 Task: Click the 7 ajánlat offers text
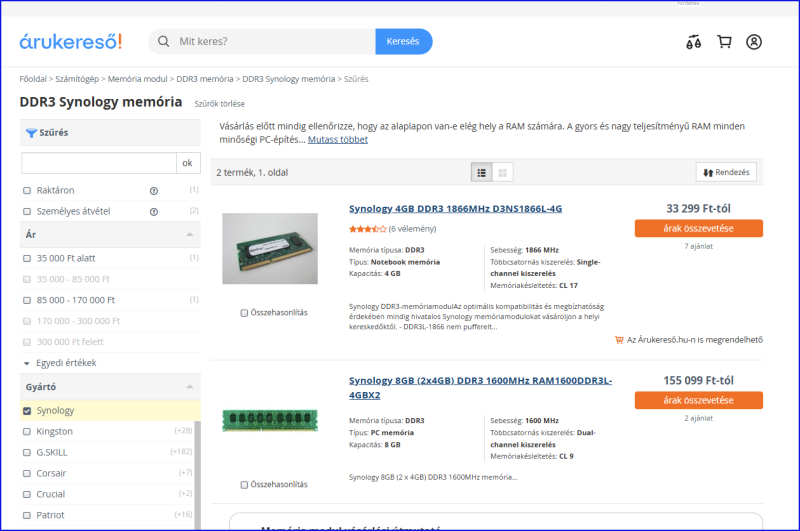[698, 246]
